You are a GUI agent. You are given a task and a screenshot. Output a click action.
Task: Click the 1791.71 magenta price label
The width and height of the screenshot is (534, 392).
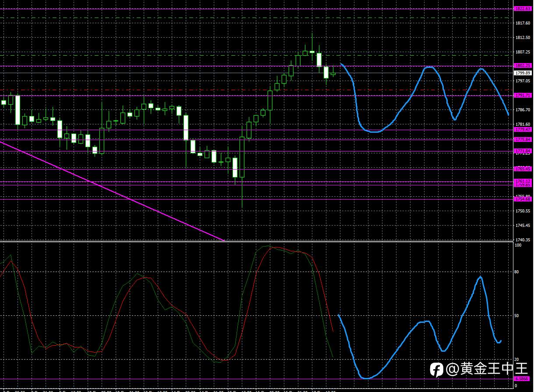pyautogui.click(x=523, y=95)
